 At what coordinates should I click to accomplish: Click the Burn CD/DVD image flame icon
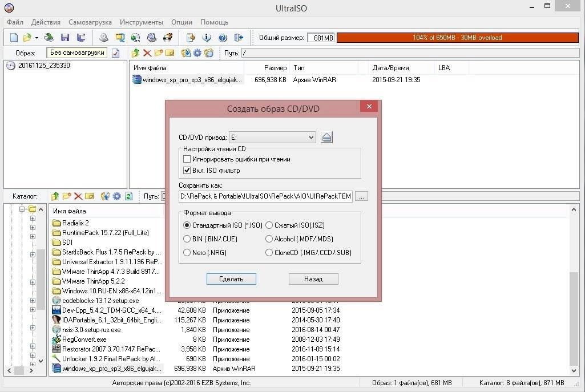click(x=168, y=38)
